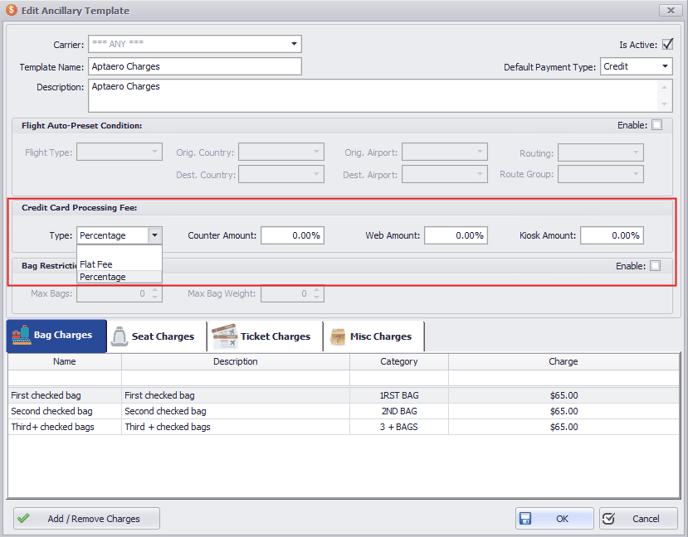688x537 pixels.
Task: Click into the Description text area
Action: tap(373, 96)
